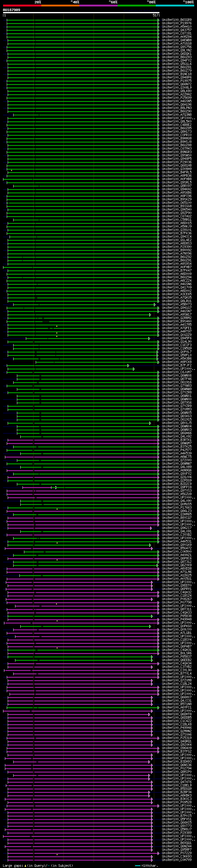Click the UniRef100_Q8T9S6 hit label
The height and width of the screenshot is (868, 197).
coord(177,403)
